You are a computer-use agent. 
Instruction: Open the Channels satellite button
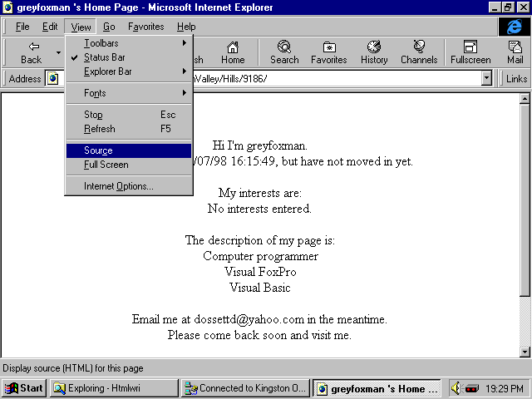[419, 52]
